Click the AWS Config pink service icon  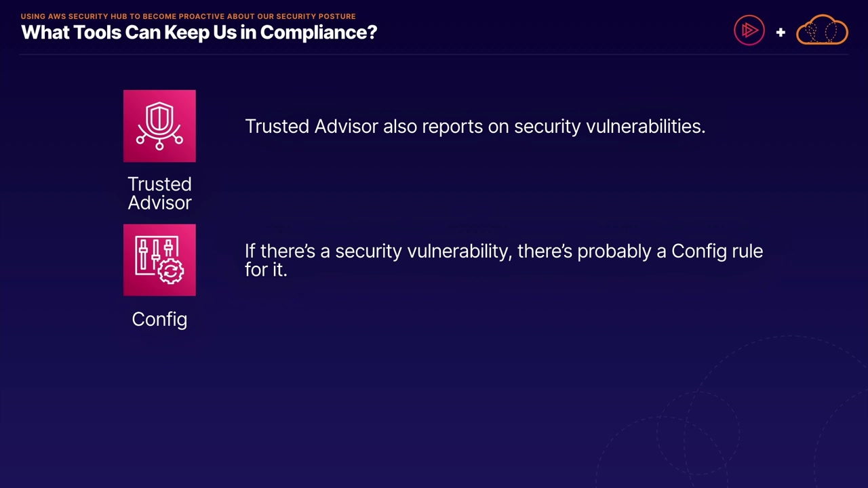pos(159,260)
